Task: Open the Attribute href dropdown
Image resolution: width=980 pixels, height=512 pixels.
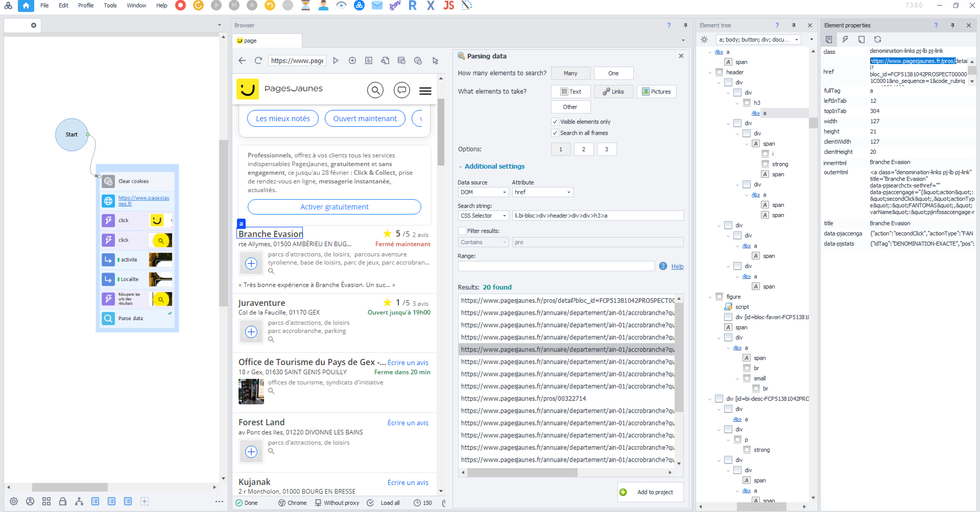Action: pyautogui.click(x=542, y=192)
